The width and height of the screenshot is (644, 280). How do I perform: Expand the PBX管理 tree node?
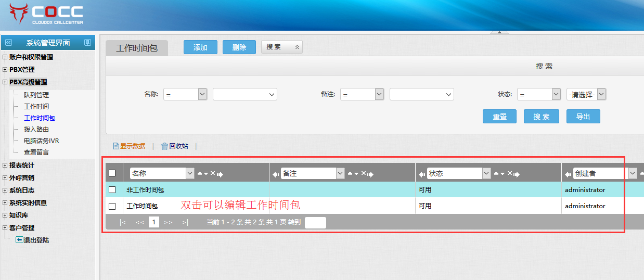5,70
